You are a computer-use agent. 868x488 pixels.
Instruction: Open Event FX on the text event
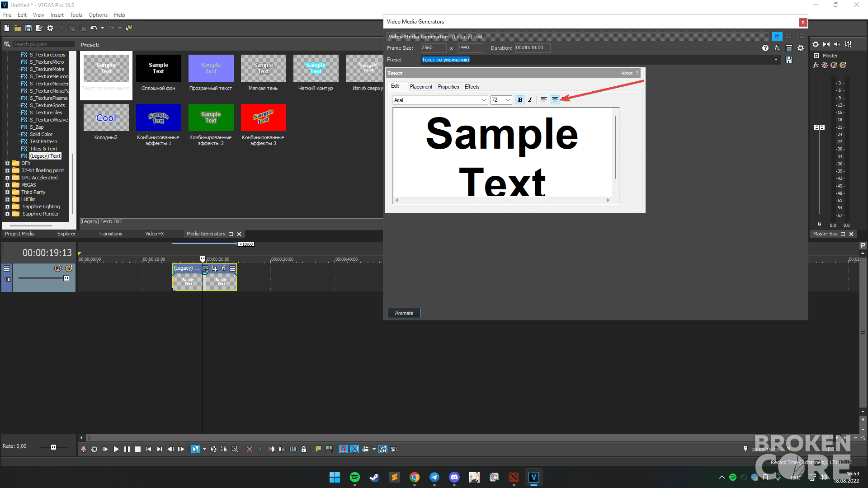[223, 268]
